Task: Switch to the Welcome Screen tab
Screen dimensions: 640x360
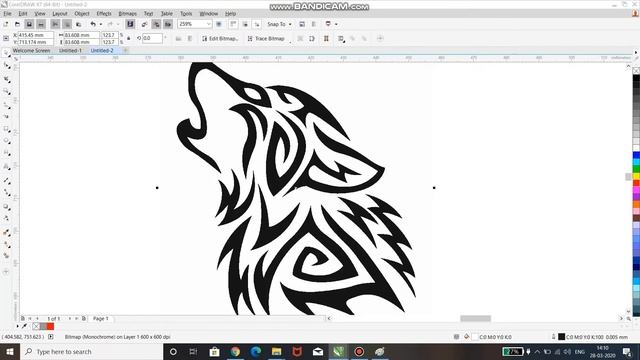Action: click(31, 51)
